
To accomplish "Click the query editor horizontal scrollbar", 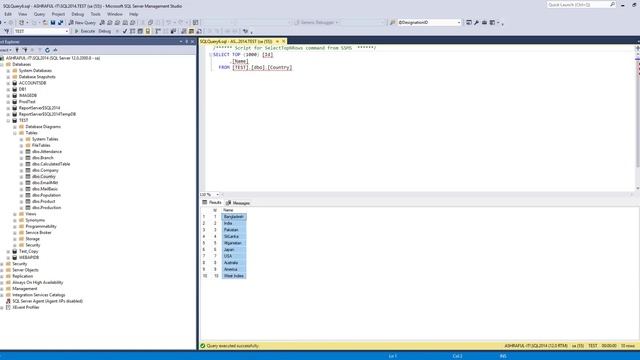I will tap(427, 194).
